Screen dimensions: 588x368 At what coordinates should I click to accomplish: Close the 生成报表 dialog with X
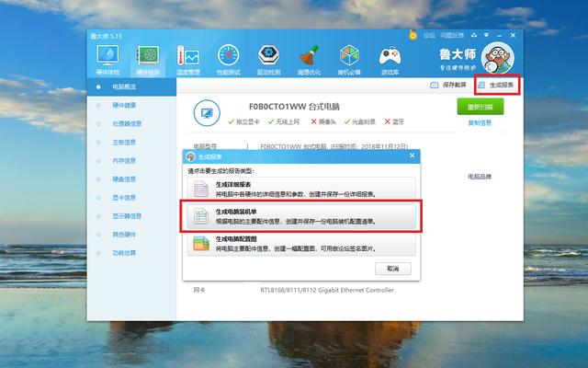(x=413, y=155)
